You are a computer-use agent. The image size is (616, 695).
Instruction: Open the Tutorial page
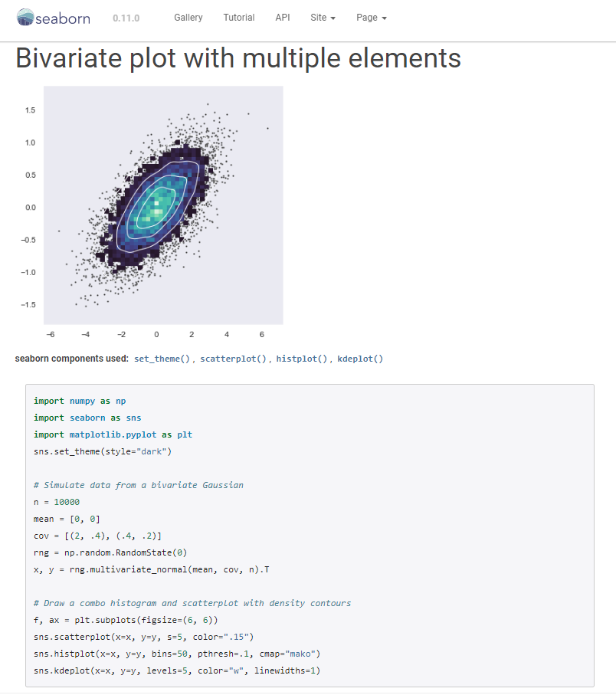pyautogui.click(x=239, y=18)
